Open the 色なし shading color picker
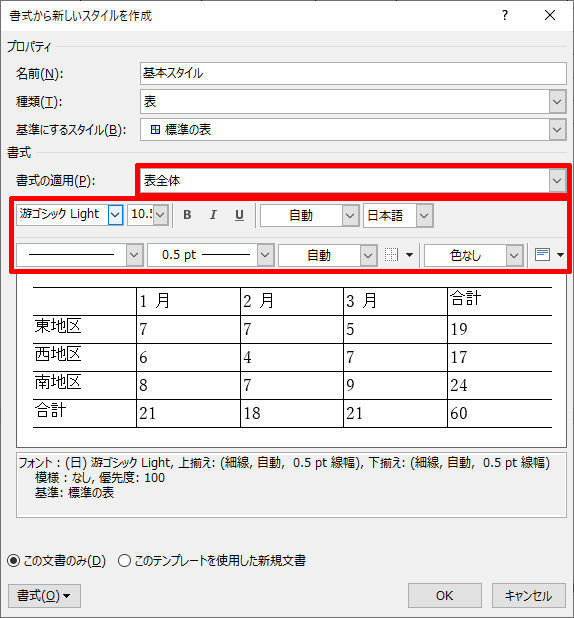The image size is (574, 618). [x=473, y=255]
